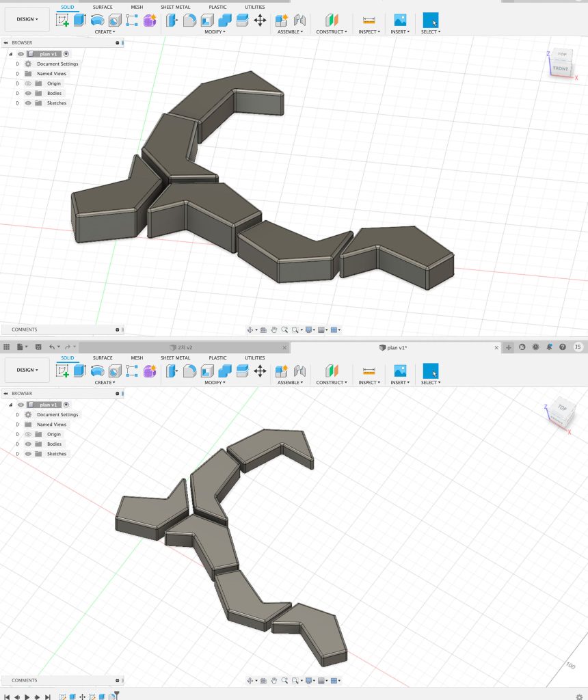
Task: Switch to UTILITIES tab in lower window
Action: coord(255,358)
